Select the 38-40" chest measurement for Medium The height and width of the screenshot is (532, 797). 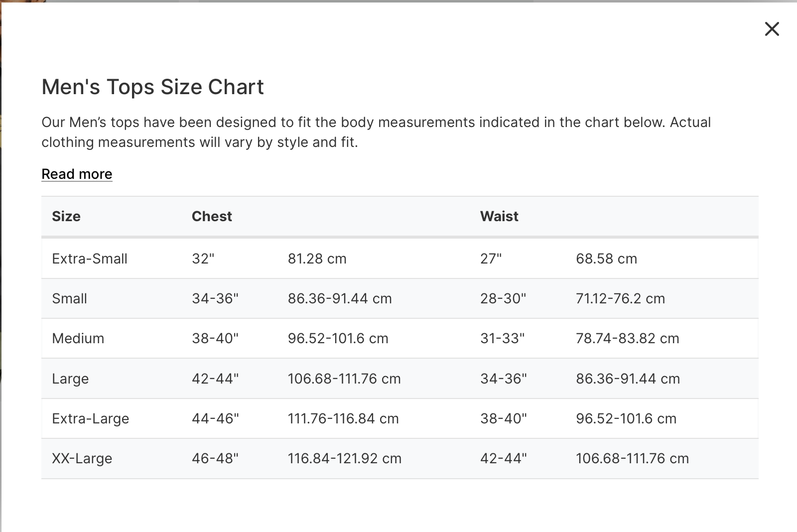click(215, 338)
